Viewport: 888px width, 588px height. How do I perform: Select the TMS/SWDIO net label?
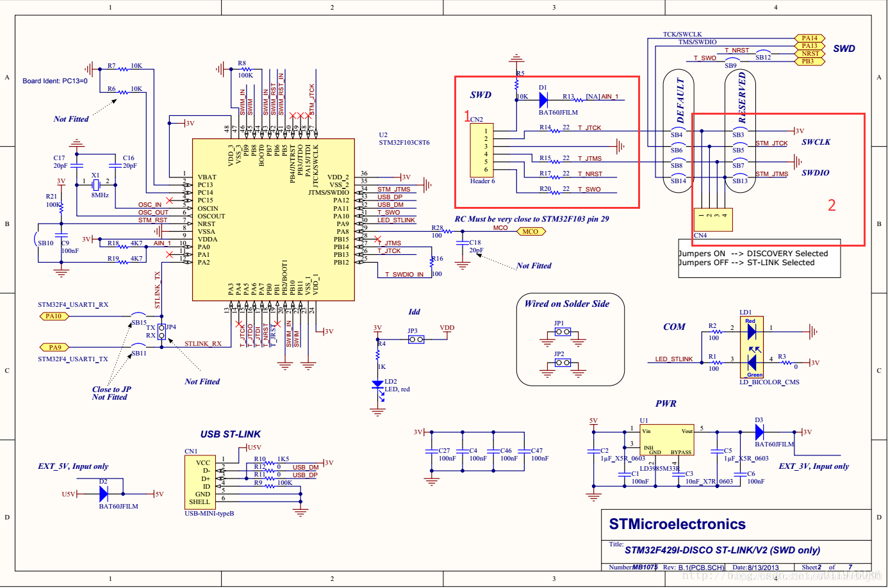click(698, 42)
